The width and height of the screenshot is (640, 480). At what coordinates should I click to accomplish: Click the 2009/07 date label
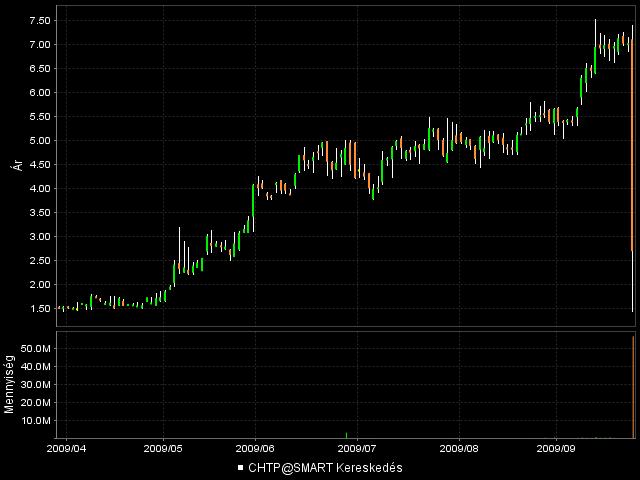pyautogui.click(x=358, y=449)
